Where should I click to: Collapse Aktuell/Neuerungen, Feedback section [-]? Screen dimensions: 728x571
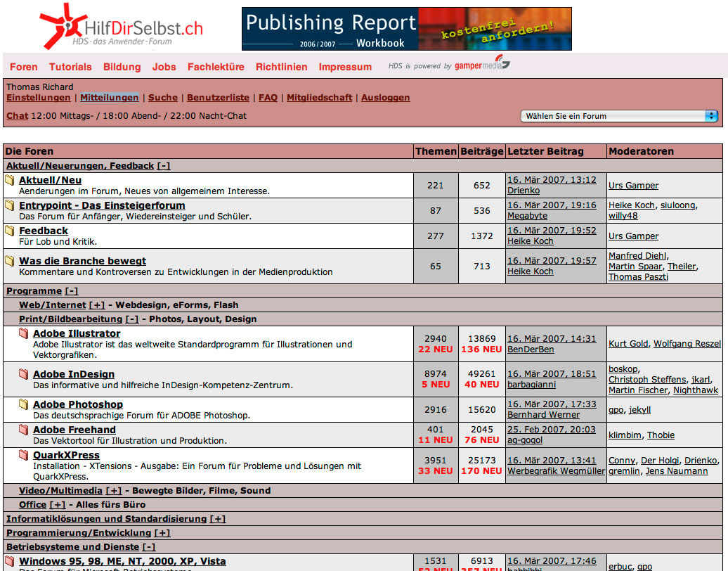tap(164, 166)
